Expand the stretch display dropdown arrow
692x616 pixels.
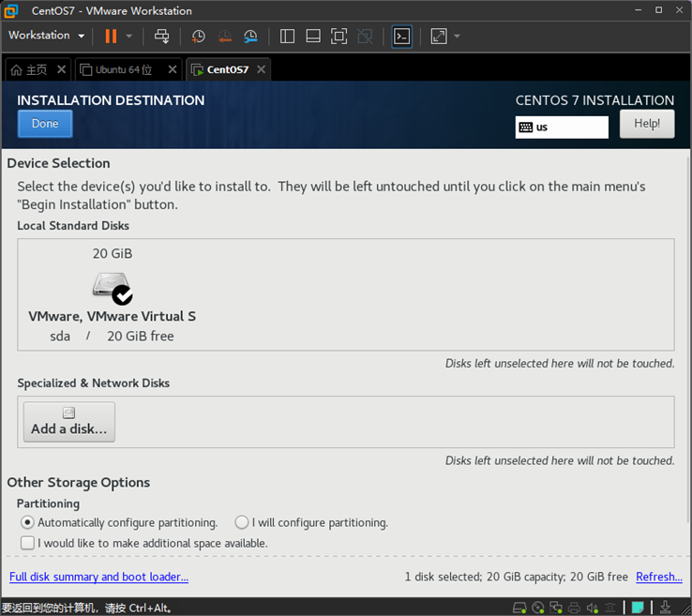point(458,37)
